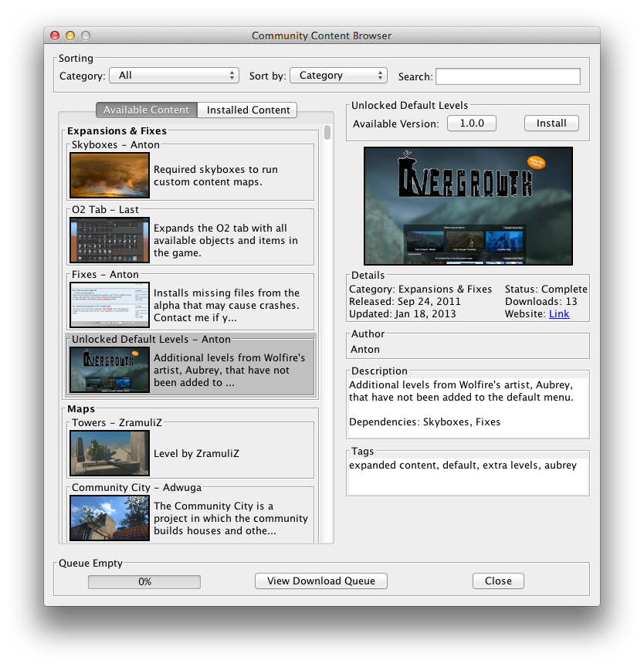
Task: Select 'Required skyboxes to run custom content maps.' text
Action: [215, 176]
